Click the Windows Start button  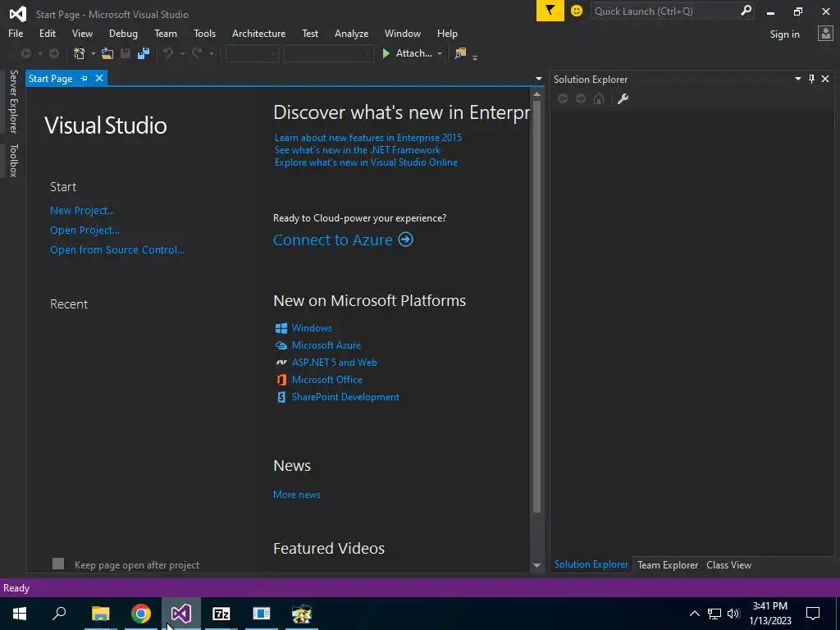(x=20, y=614)
